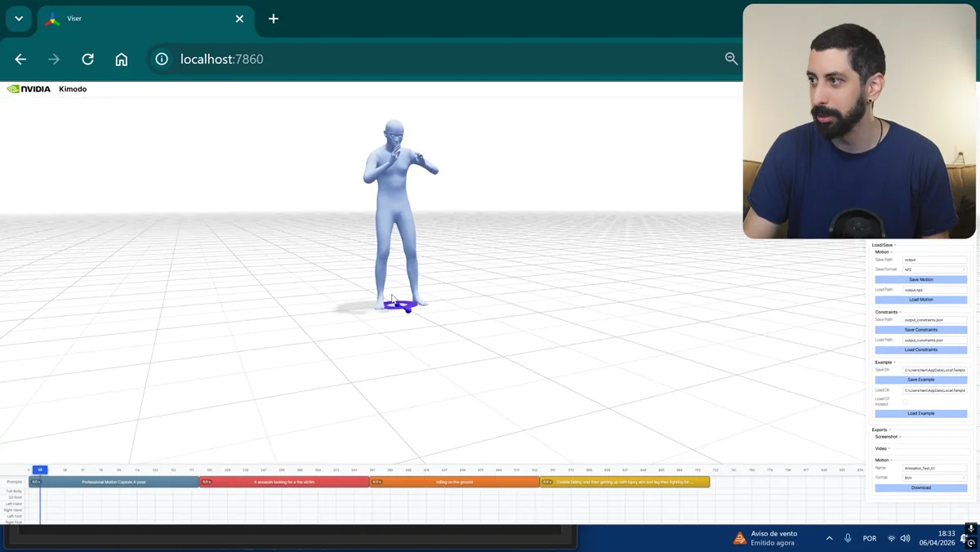Open the BVH export format dropdown
The height and width of the screenshot is (552, 980).
click(935, 478)
